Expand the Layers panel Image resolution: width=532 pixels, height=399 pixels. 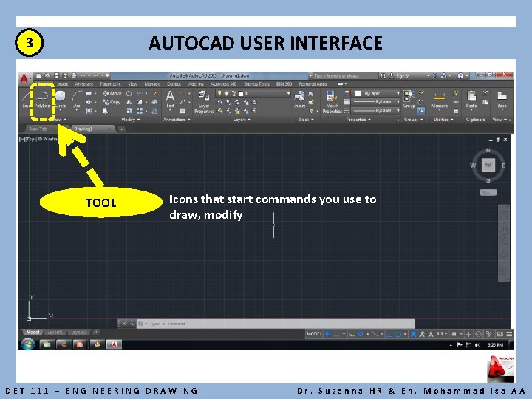coord(242,120)
